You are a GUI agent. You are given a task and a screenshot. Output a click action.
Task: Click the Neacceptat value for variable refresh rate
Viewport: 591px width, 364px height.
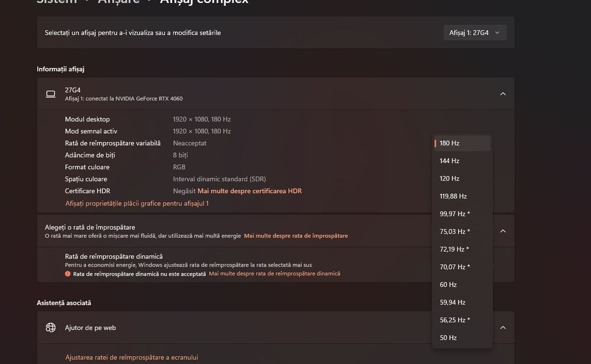[x=190, y=143]
